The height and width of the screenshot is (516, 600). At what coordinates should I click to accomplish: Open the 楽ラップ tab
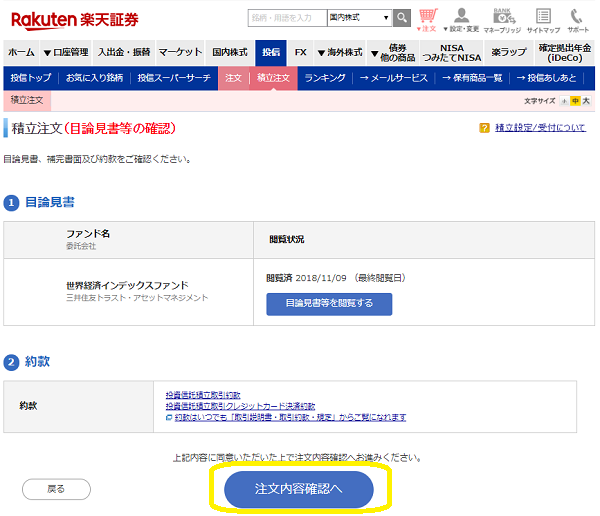click(x=509, y=52)
